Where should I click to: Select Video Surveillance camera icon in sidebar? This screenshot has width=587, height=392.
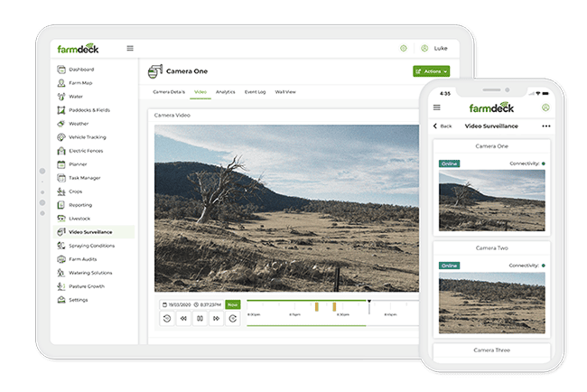click(61, 232)
